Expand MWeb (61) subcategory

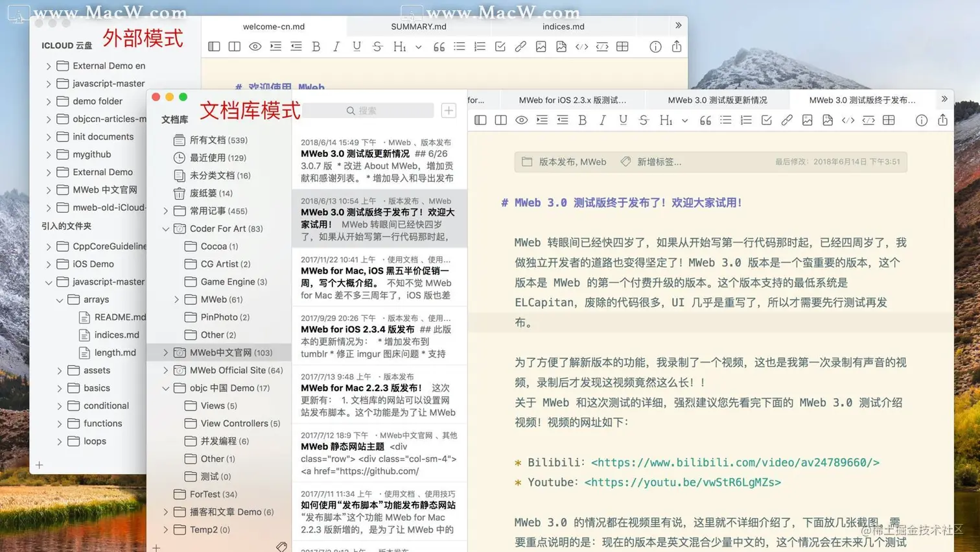tap(176, 300)
